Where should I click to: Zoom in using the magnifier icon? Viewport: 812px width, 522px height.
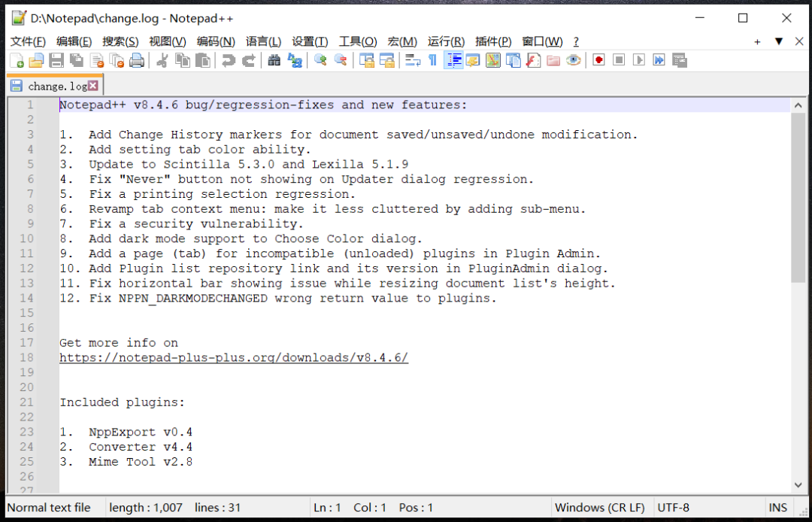(319, 59)
